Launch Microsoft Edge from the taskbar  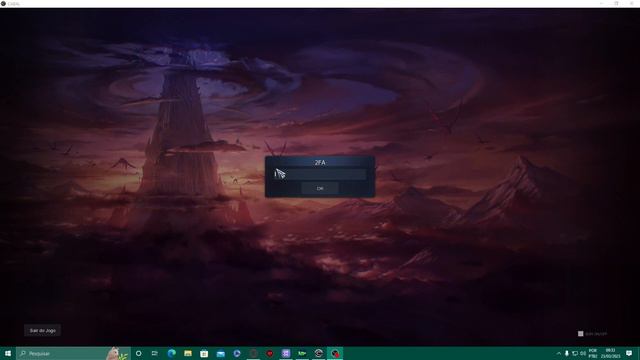point(171,353)
